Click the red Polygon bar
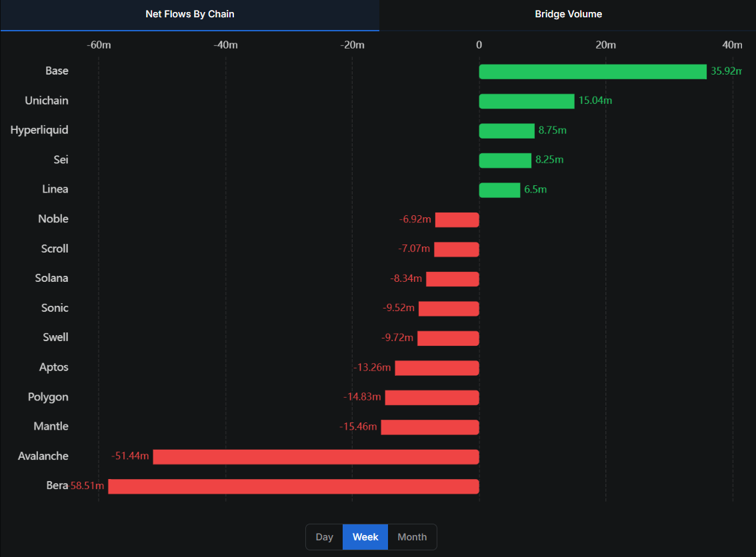Viewport: 756px width, 557px height. (432, 397)
